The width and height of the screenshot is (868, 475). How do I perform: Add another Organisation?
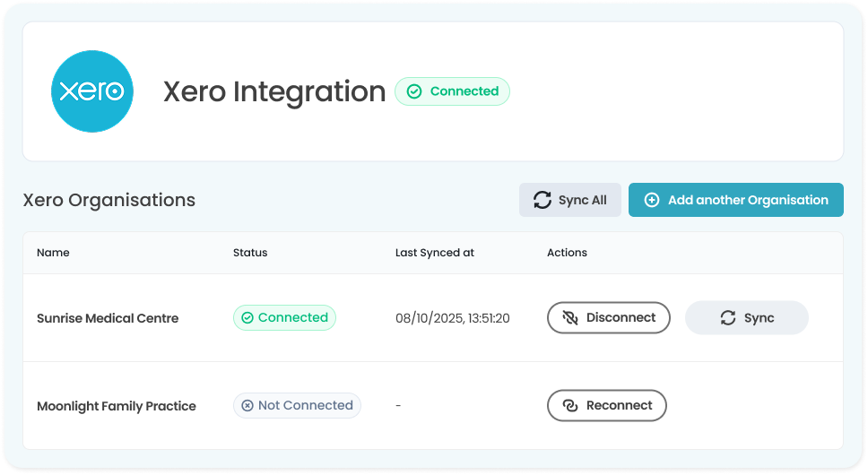click(x=735, y=200)
